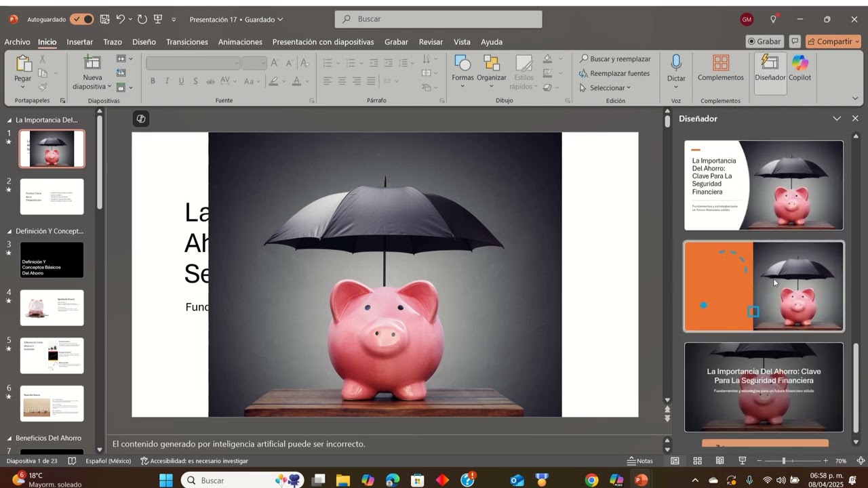Click the Windows Start button
The image size is (868, 488).
pos(166,480)
